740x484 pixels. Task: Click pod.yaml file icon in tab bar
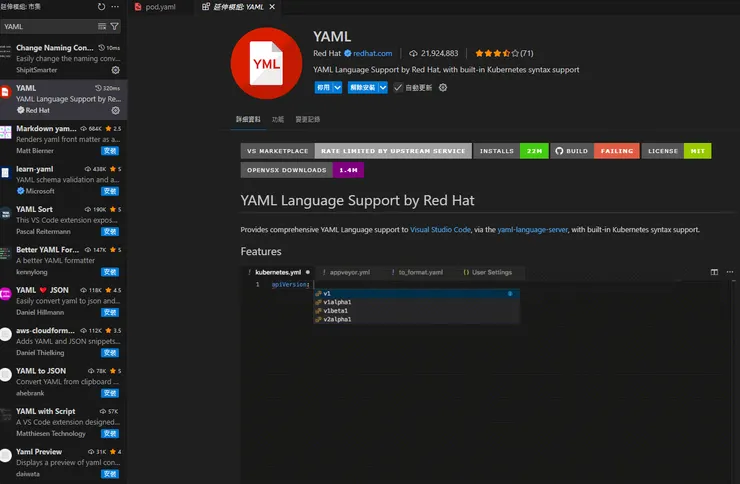138,7
